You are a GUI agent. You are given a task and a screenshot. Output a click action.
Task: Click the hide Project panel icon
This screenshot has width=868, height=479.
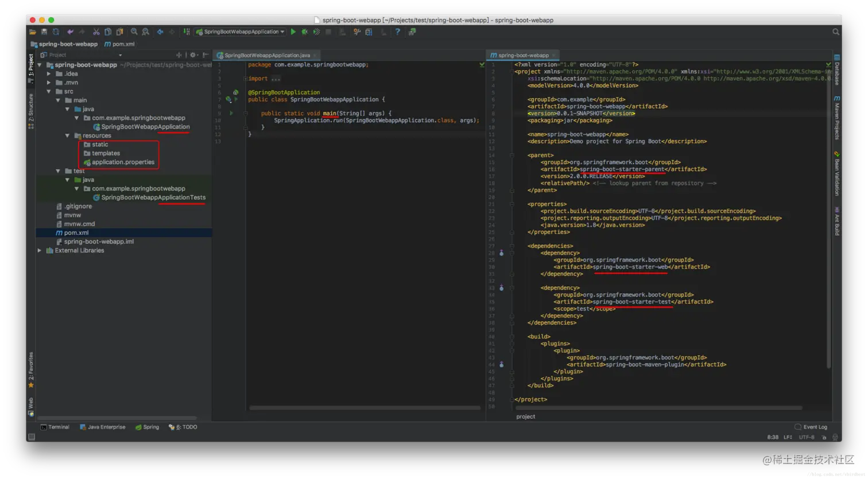click(x=206, y=55)
